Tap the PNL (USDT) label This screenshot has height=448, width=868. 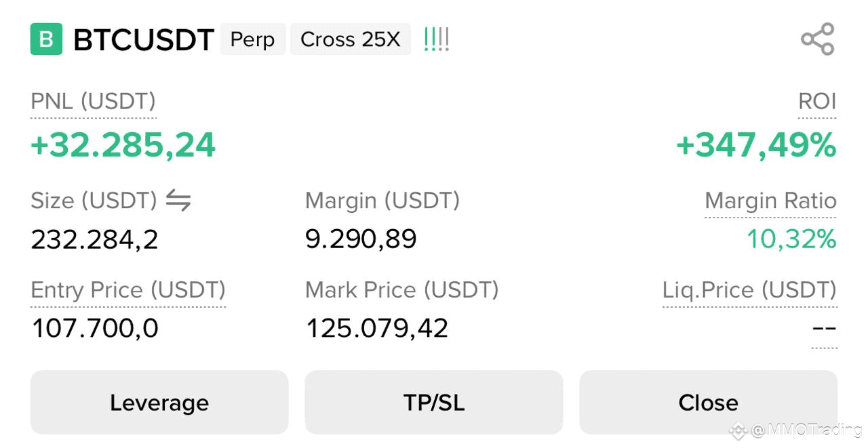94,102
